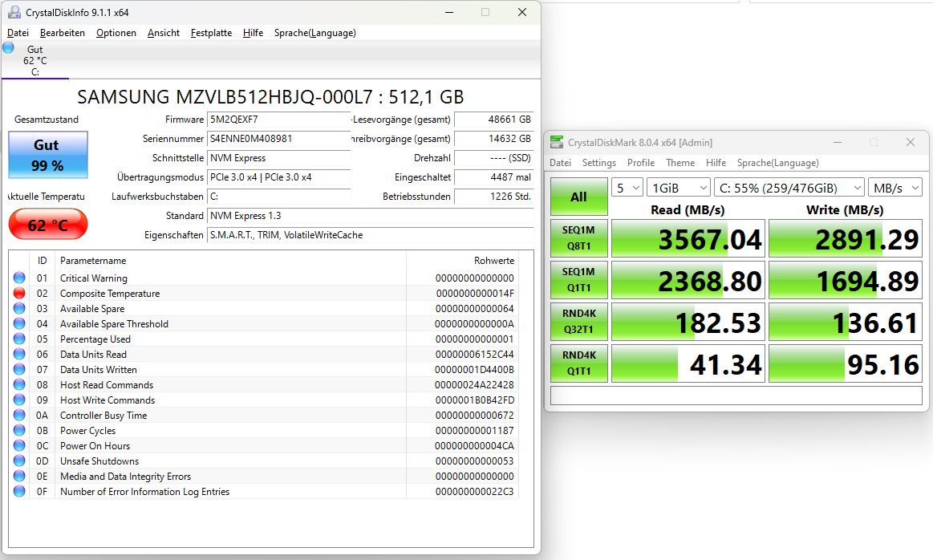This screenshot has width=933, height=560.
Task: Open Settings menu in CrystalDiskMark
Action: pos(599,163)
